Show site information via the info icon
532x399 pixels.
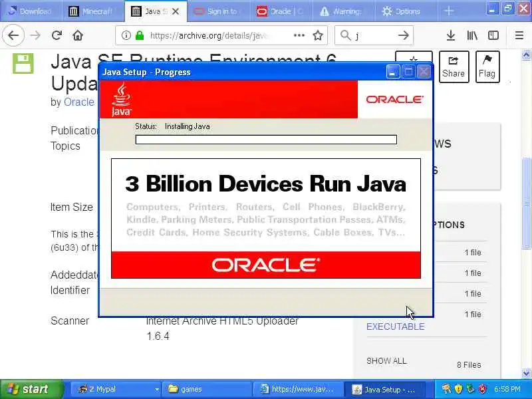126,35
